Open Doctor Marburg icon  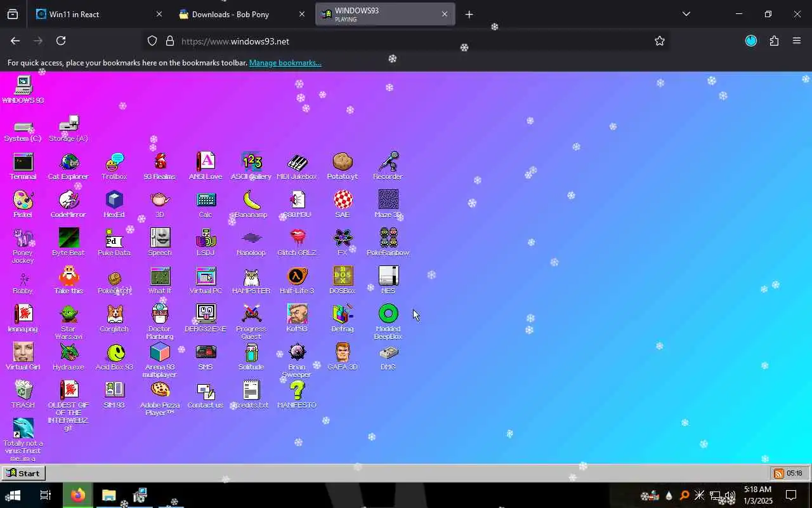160,323
